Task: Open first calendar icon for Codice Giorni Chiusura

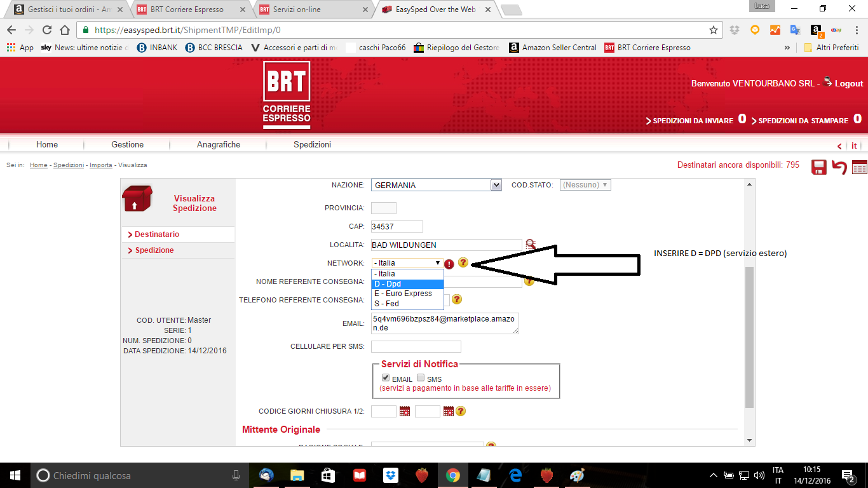Action: coord(405,411)
